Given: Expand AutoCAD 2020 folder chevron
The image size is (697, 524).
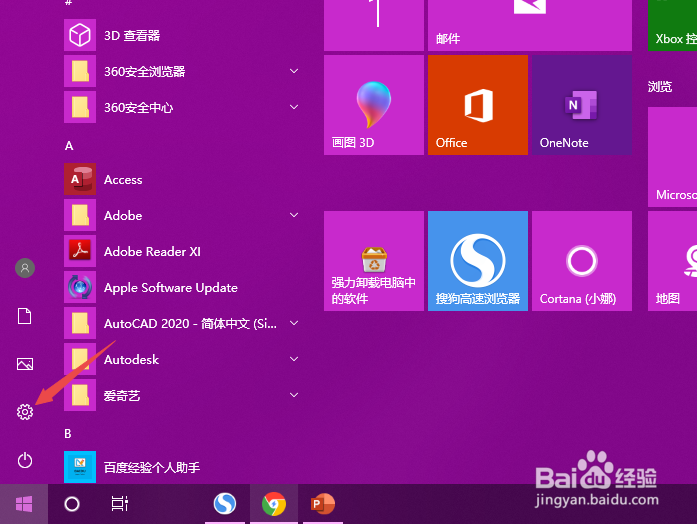Looking at the screenshot, I should coord(294,323).
